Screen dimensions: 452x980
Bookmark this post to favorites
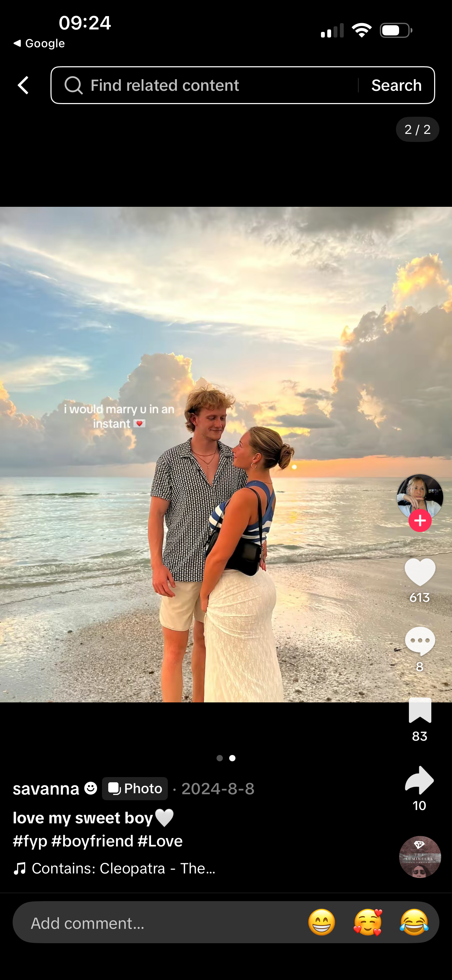coord(420,711)
